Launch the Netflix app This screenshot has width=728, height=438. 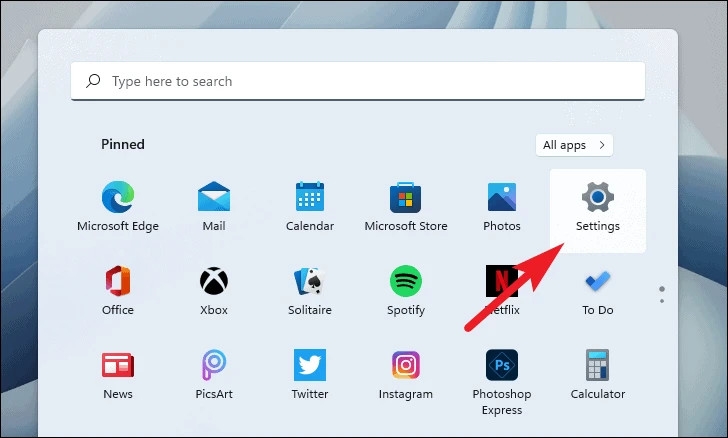502,290
